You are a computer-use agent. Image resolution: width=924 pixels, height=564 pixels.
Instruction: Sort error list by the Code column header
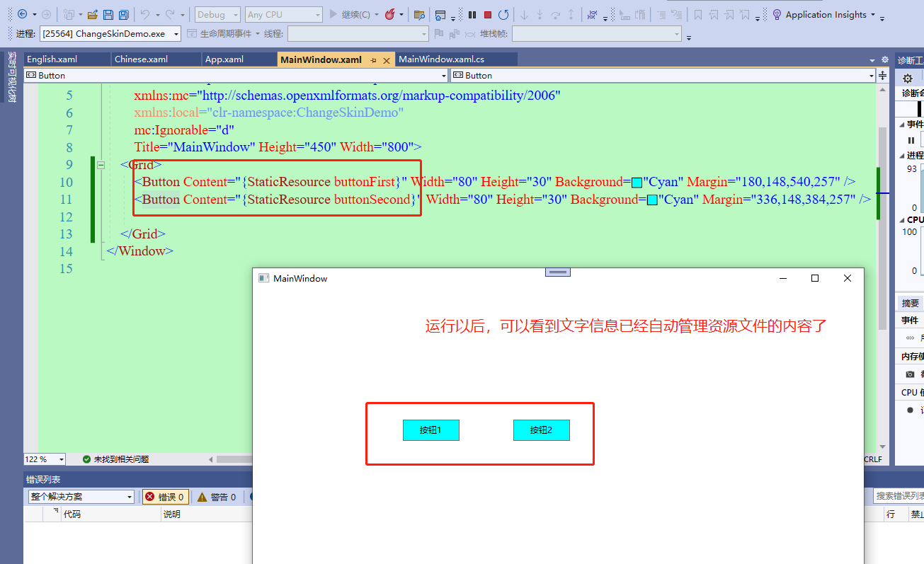tap(110, 514)
